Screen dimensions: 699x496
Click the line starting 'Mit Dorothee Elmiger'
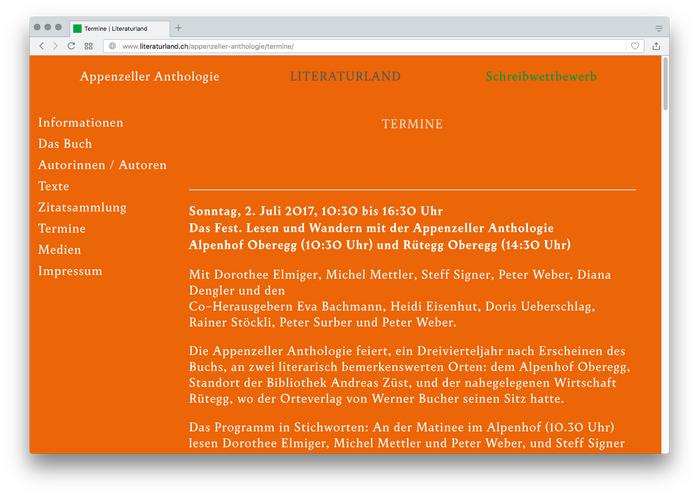click(x=400, y=275)
